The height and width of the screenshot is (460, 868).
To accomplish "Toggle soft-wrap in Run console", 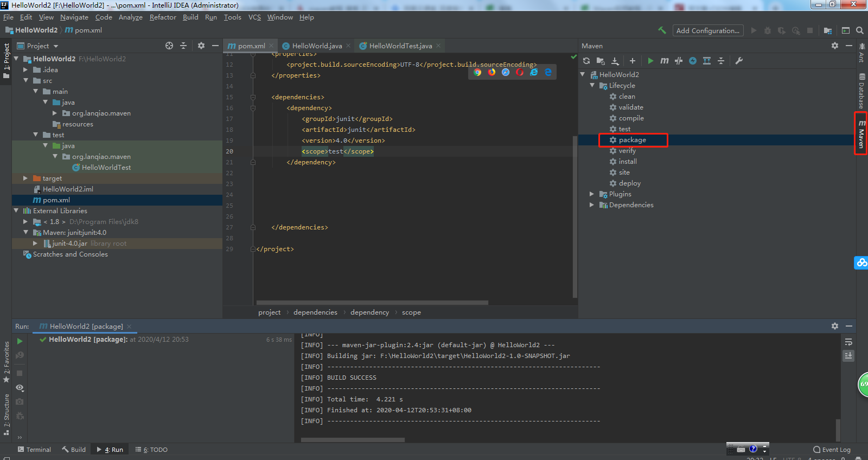I will (848, 342).
